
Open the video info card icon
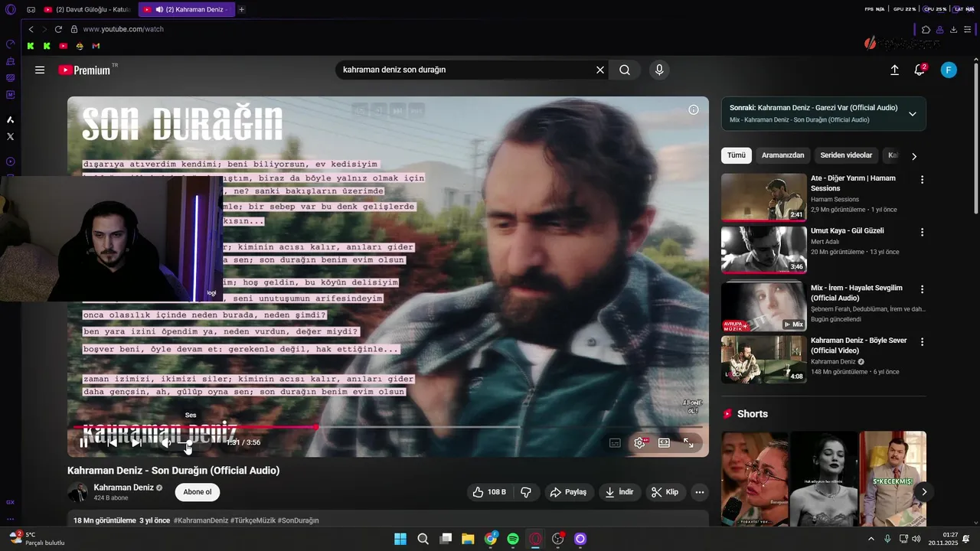click(x=694, y=109)
